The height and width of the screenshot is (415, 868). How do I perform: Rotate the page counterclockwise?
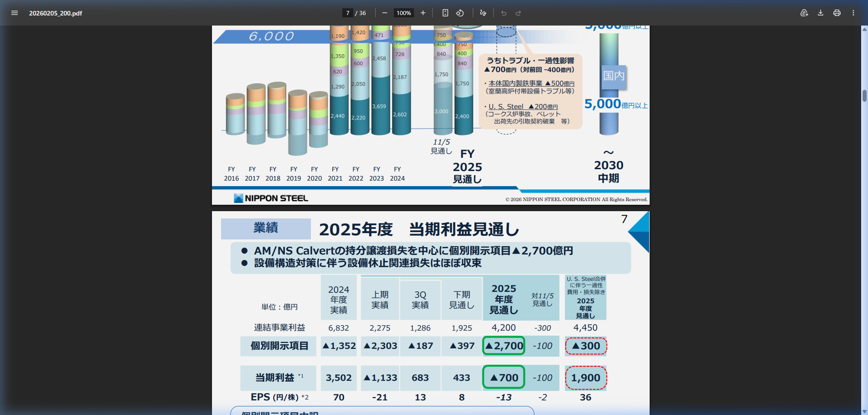(x=460, y=13)
